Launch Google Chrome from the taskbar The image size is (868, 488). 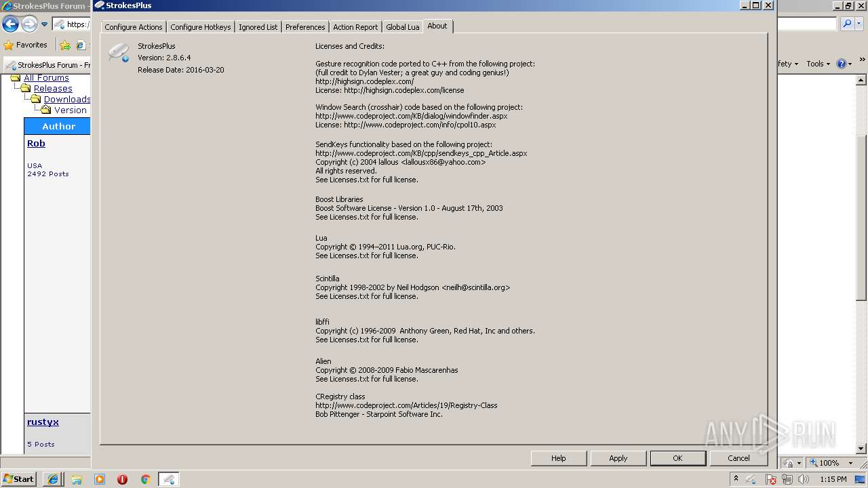[145, 479]
